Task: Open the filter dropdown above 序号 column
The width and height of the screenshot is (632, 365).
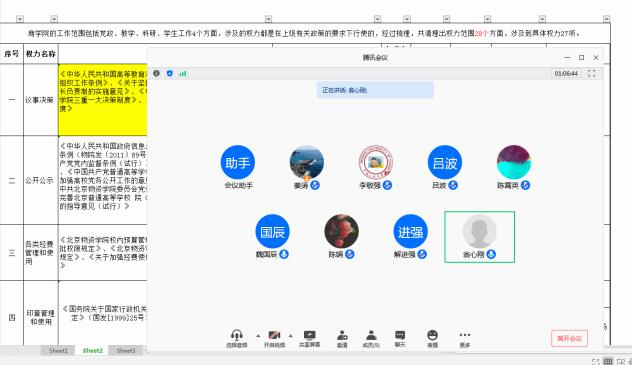Action: pos(20,19)
